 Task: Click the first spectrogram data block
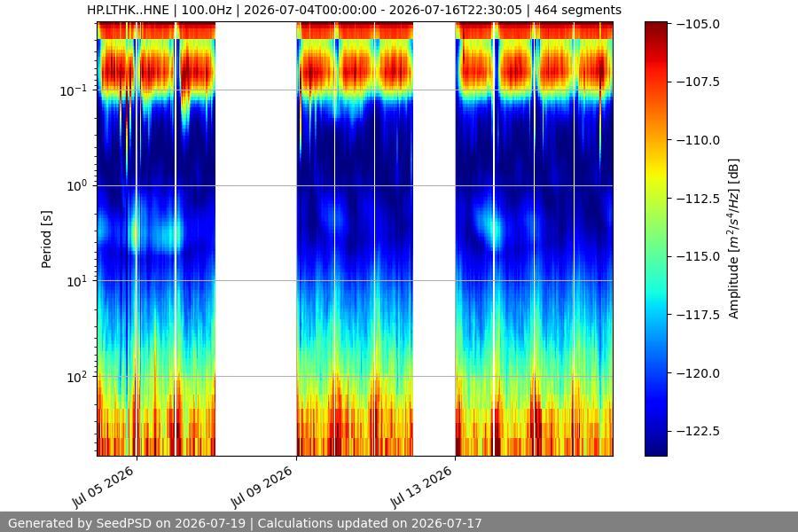point(156,239)
